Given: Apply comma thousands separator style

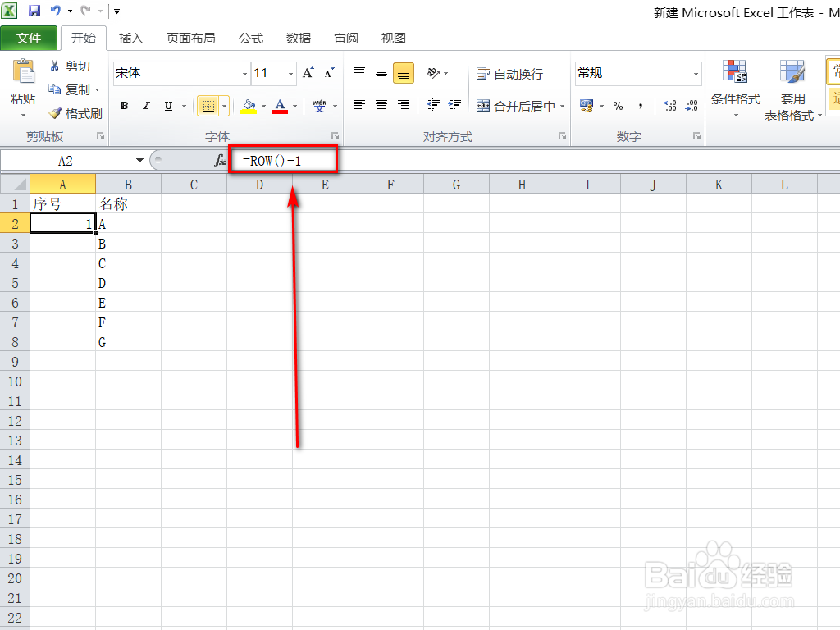Looking at the screenshot, I should [x=641, y=106].
